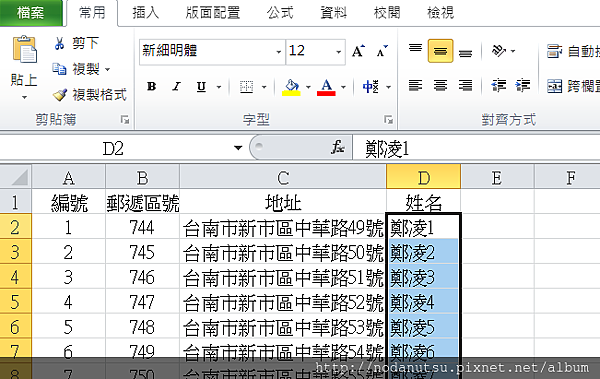The width and height of the screenshot is (600, 379).
Task: Open the Copy dropdown arrow
Action: [108, 70]
